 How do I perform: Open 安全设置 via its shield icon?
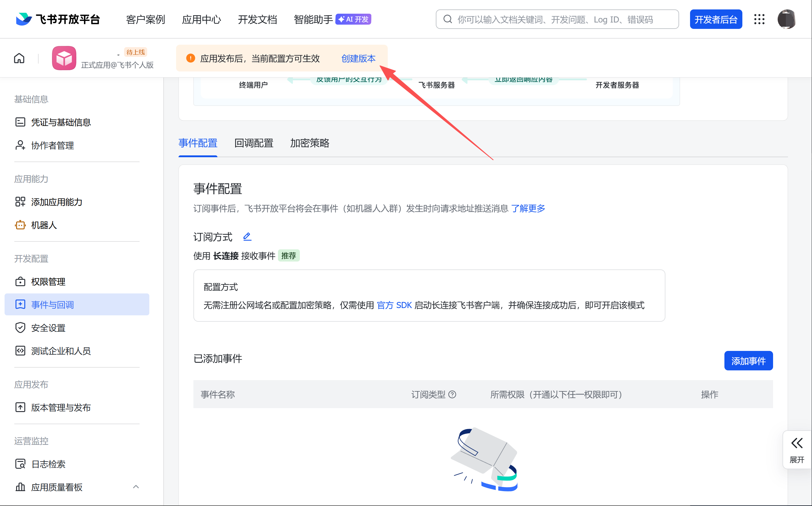pos(20,328)
